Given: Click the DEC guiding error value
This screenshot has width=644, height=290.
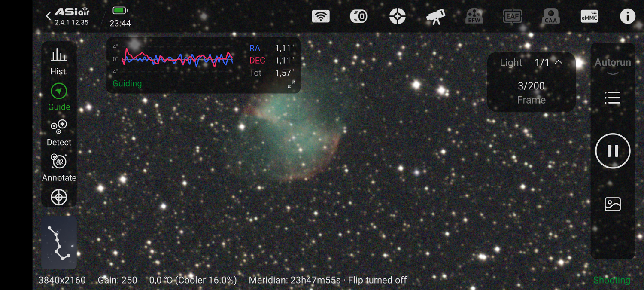Looking at the screenshot, I should point(284,61).
